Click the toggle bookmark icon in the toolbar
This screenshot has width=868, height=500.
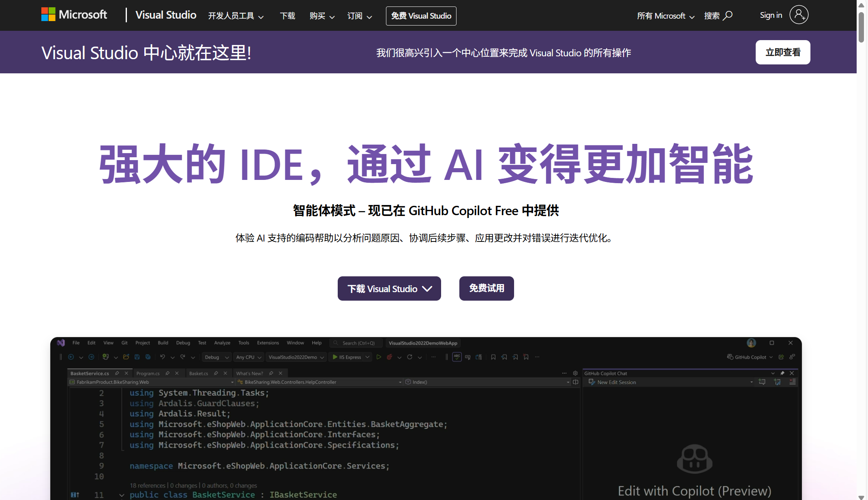point(493,357)
